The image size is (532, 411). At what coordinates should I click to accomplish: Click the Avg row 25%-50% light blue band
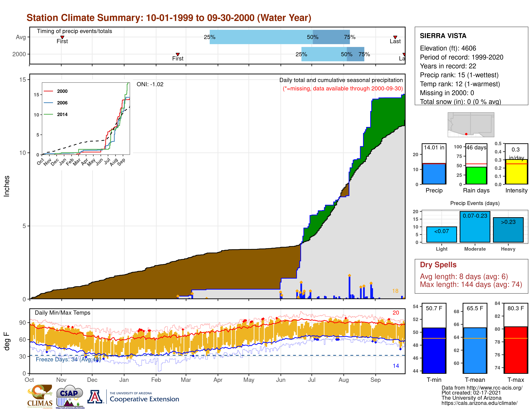click(x=261, y=37)
